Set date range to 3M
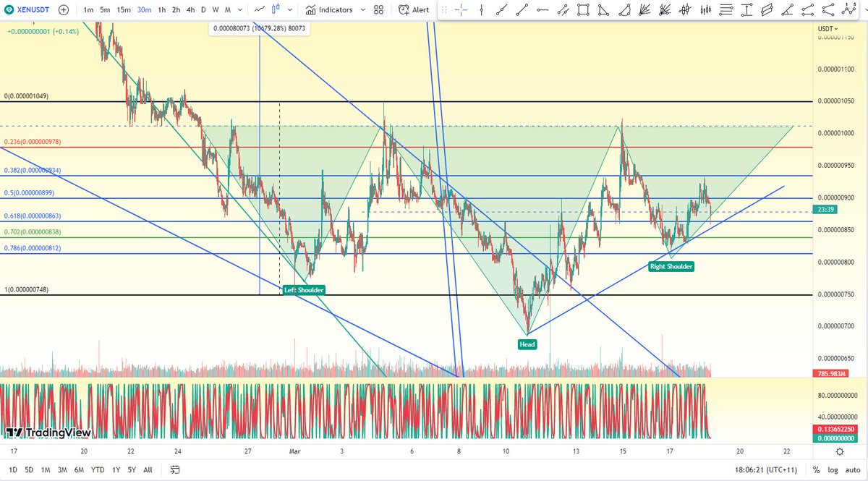The height and width of the screenshot is (481, 868). click(63, 470)
